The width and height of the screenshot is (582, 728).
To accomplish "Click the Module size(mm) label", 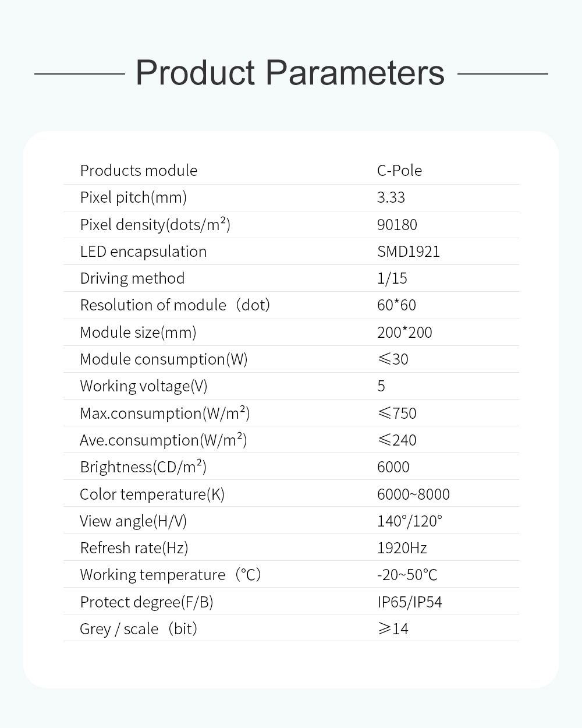I will point(138,333).
